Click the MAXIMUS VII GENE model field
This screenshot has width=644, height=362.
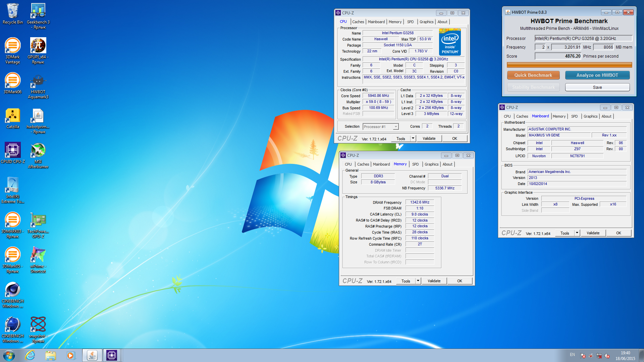tap(559, 135)
